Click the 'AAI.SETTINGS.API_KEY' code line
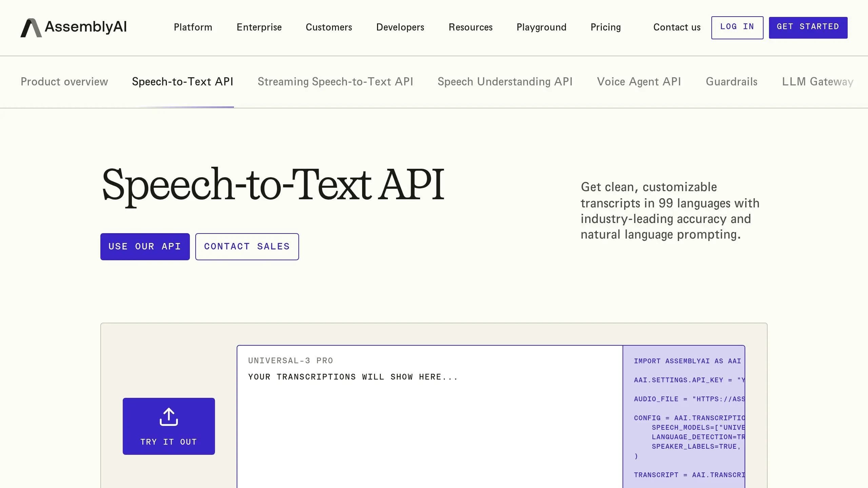 689,380
